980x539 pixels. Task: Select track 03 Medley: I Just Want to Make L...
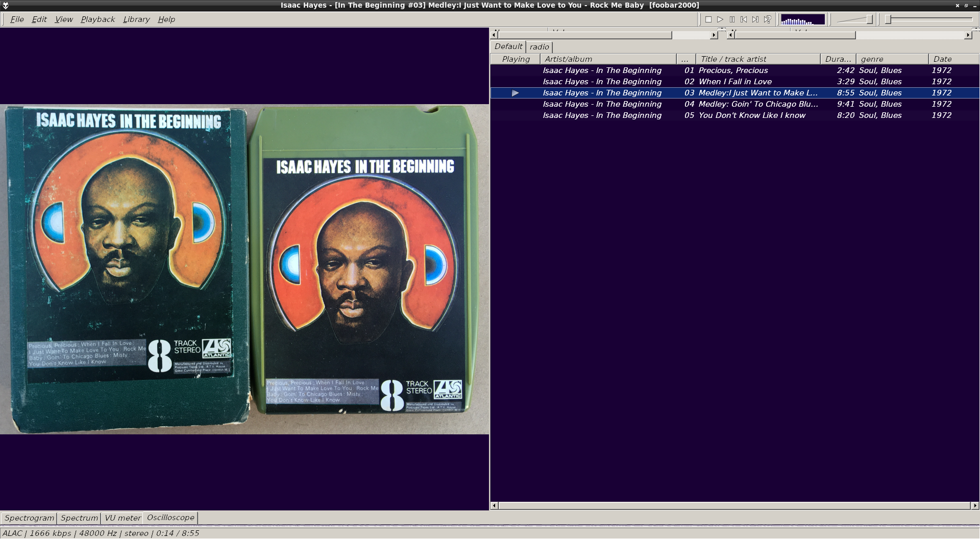click(735, 93)
